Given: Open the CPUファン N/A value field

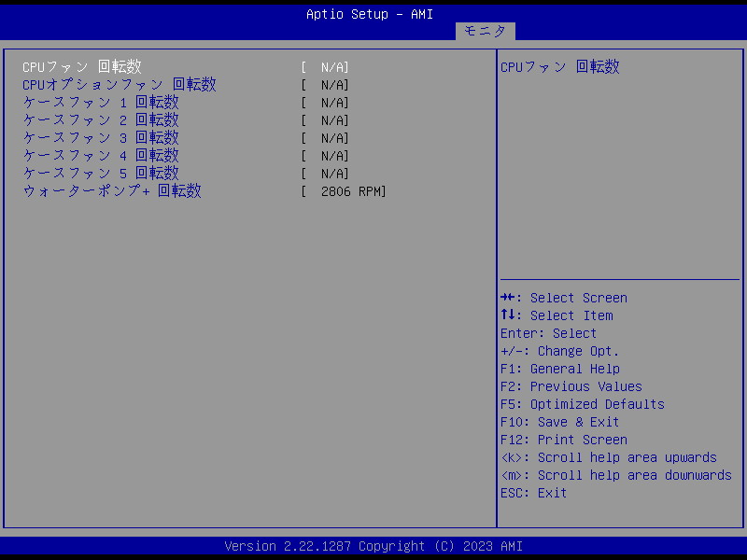Looking at the screenshot, I should [325, 67].
